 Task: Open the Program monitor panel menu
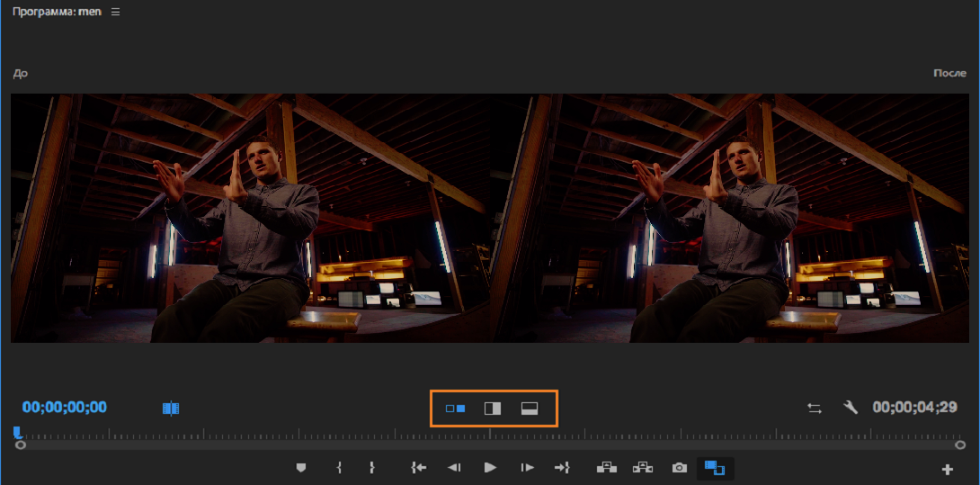116,12
